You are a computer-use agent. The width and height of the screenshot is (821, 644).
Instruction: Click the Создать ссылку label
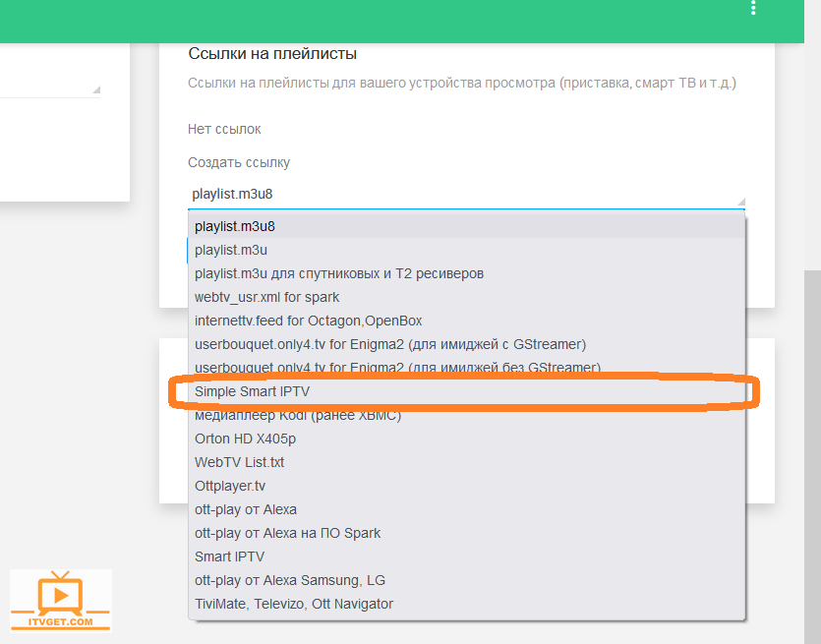[239, 163]
